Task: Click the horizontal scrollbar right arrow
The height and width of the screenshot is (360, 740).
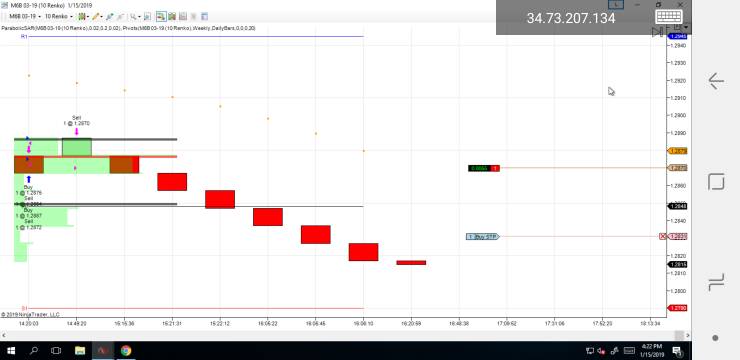Action: (688, 335)
